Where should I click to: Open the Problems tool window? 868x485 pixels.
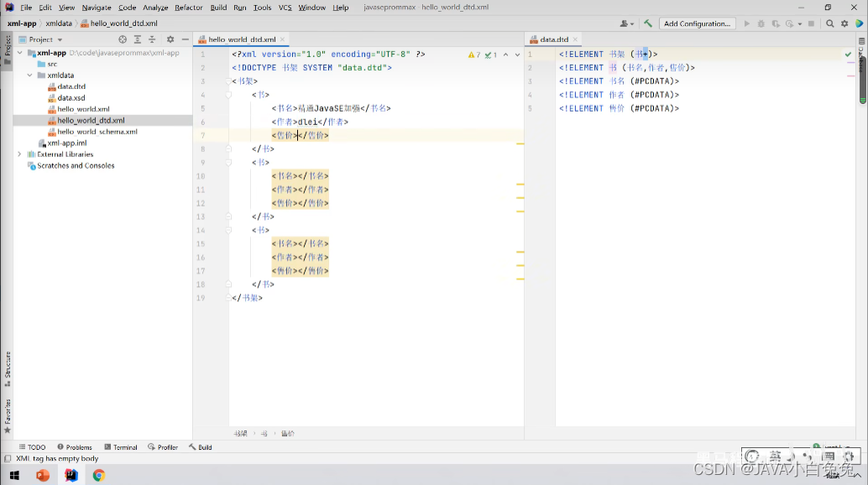75,447
